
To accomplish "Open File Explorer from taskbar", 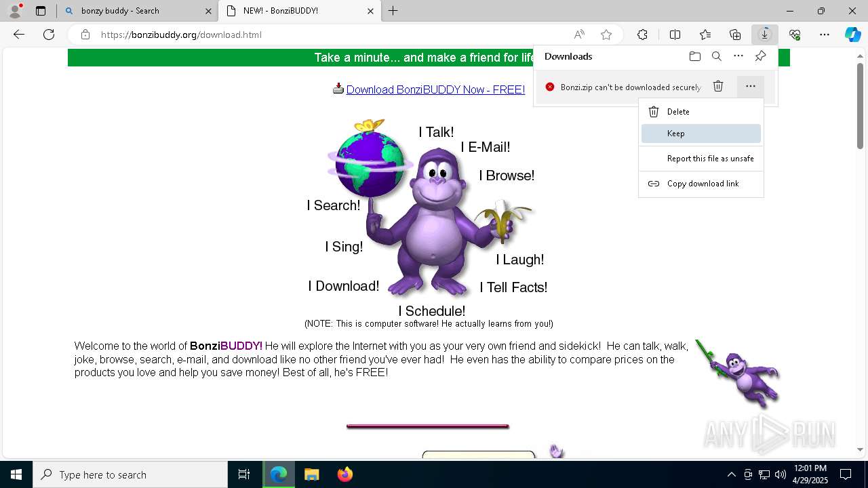I will pyautogui.click(x=311, y=474).
